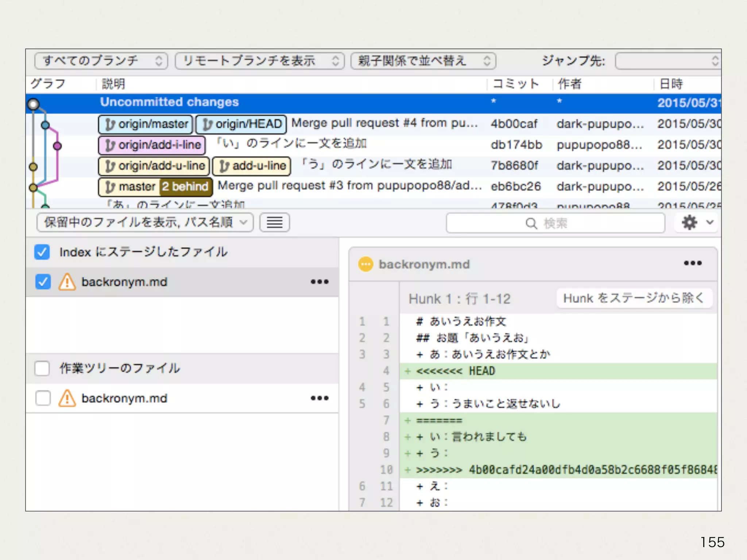Open the すべてのブランチ dropdown

(101, 61)
